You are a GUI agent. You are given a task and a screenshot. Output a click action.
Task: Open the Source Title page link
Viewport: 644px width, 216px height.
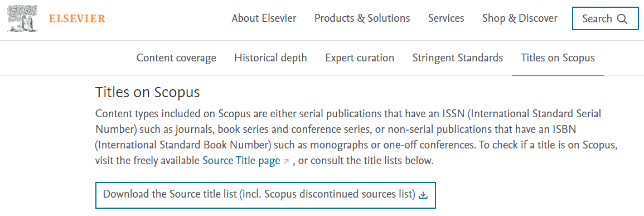[241, 161]
